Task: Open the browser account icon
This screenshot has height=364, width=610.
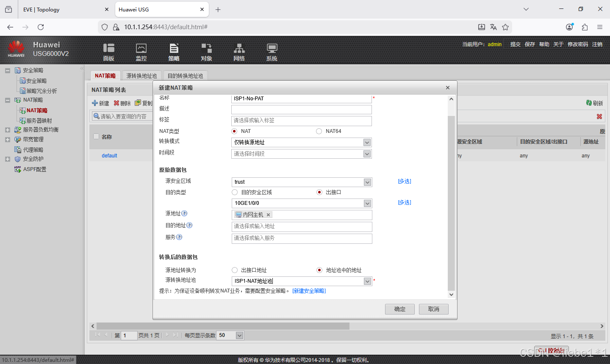Action: 569,27
